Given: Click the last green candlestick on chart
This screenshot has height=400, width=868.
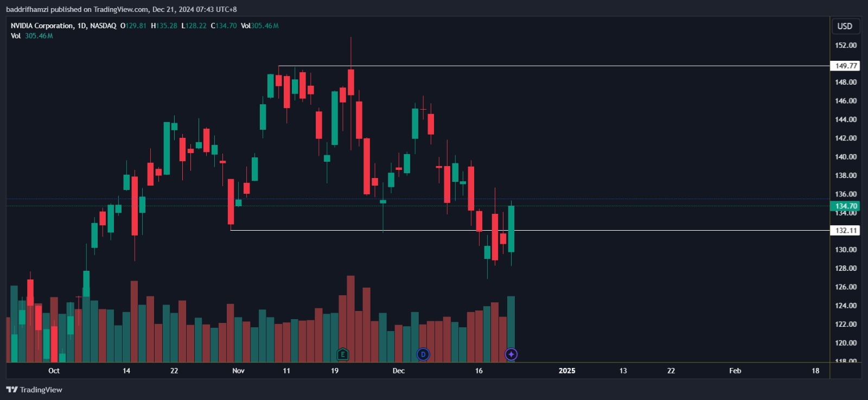Looking at the screenshot, I should point(511,229).
